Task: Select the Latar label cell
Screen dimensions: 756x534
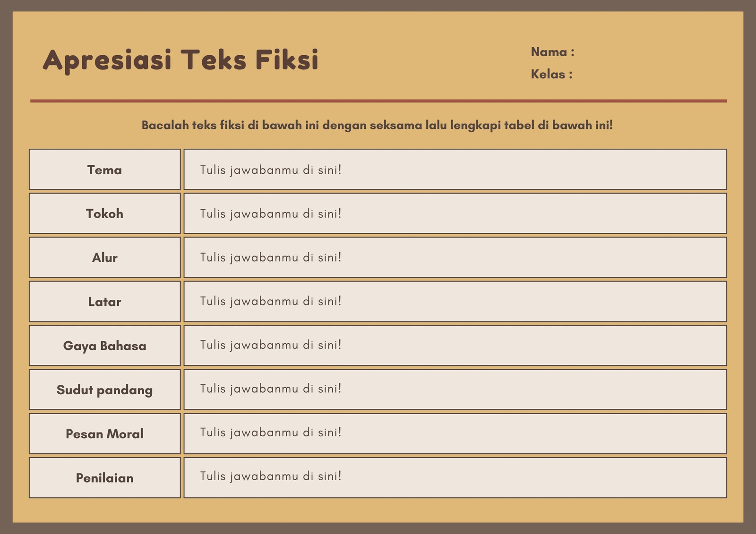Action: coord(105,301)
